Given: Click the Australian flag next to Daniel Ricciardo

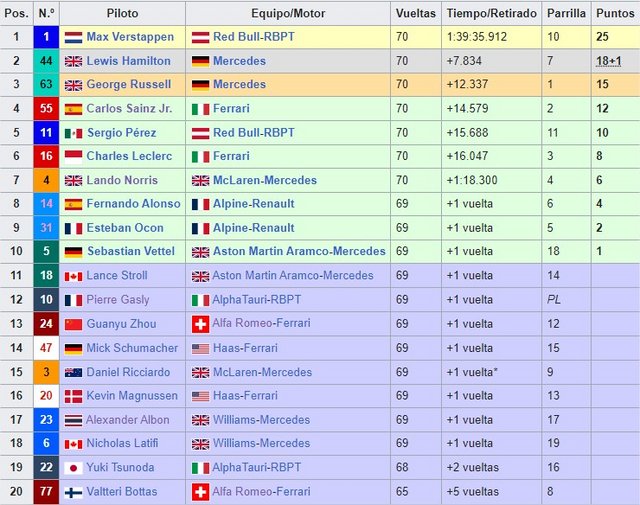Looking at the screenshot, I should coord(73,372).
